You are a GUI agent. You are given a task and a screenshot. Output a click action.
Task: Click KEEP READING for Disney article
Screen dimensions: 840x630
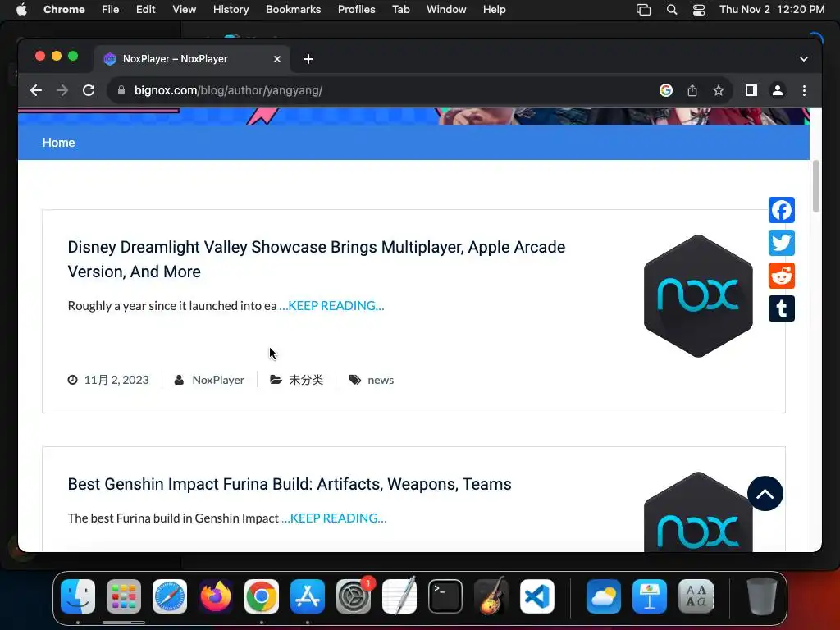[x=331, y=305]
